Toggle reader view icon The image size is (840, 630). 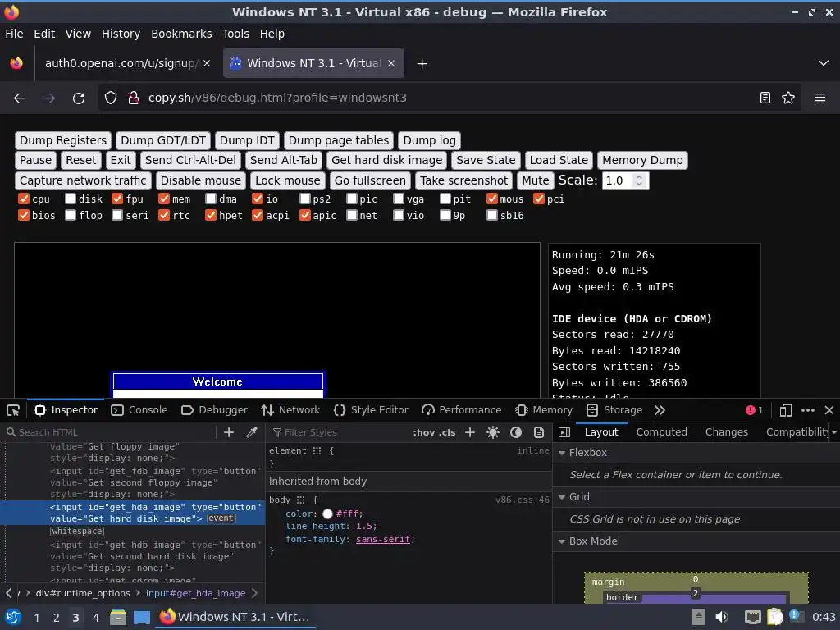[765, 98]
